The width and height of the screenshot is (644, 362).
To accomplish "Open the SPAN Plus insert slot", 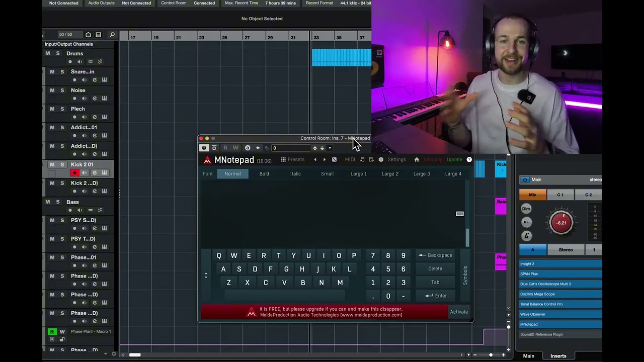I will pyautogui.click(x=560, y=274).
